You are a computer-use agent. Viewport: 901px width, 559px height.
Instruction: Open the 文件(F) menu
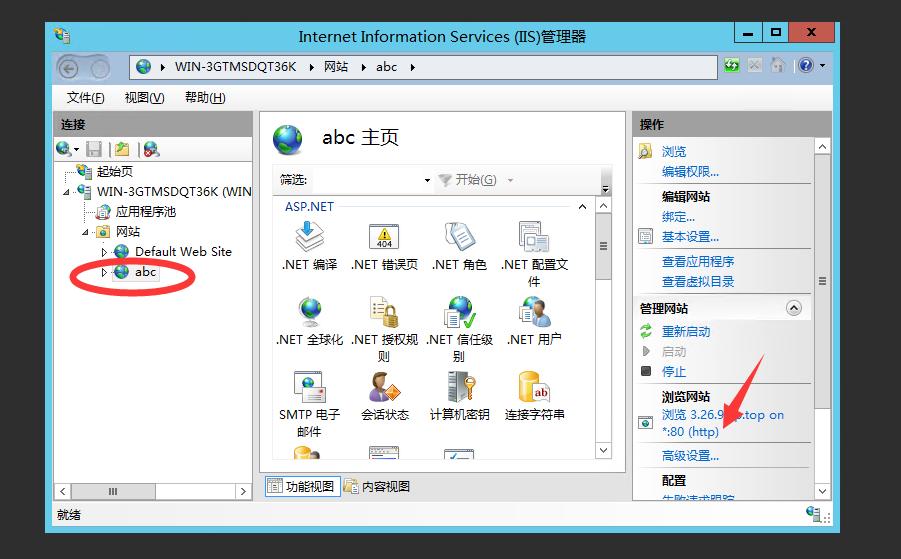tap(86, 98)
